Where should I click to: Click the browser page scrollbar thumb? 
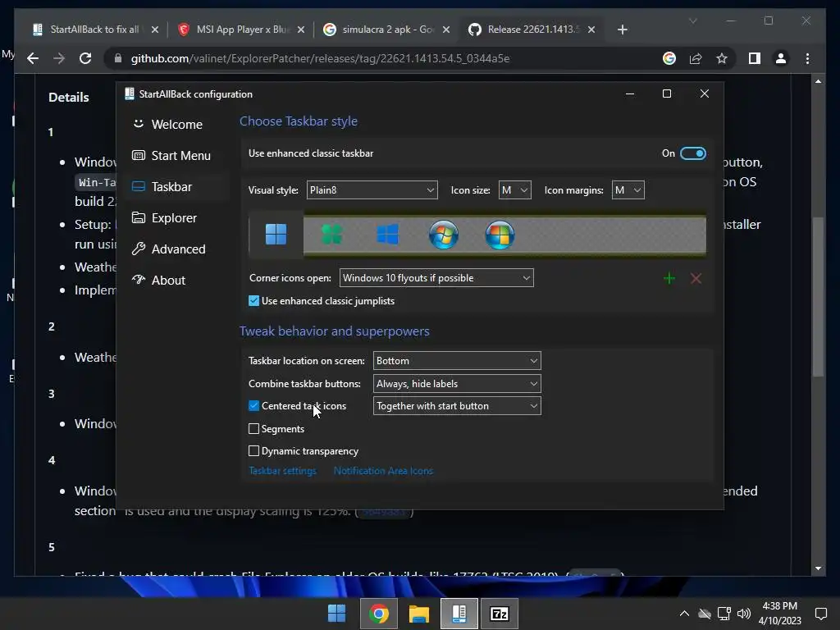(x=818, y=296)
